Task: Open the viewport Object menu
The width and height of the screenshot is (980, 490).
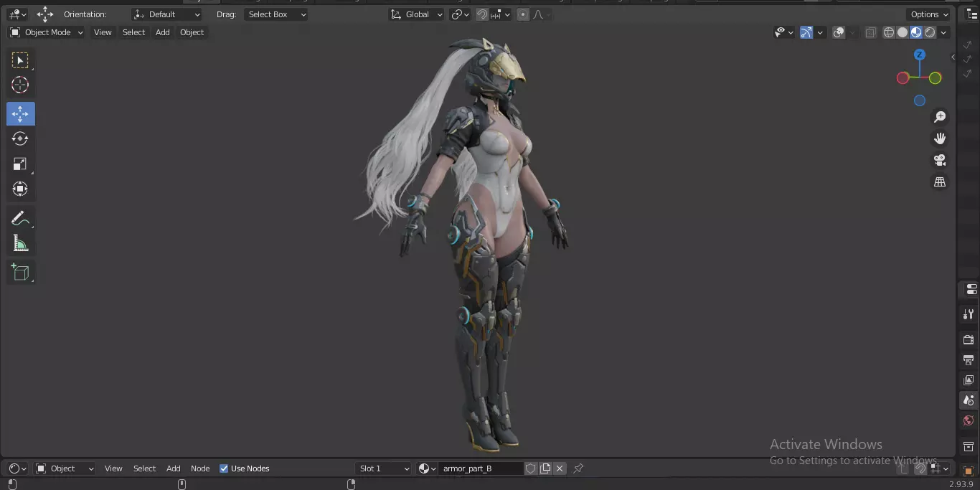Action: 192,32
